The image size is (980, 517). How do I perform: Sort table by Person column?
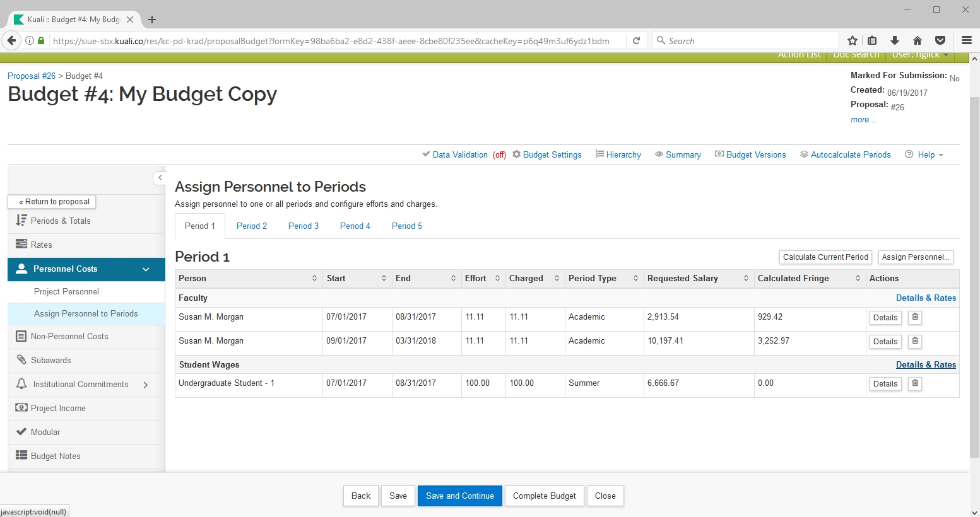(x=314, y=279)
